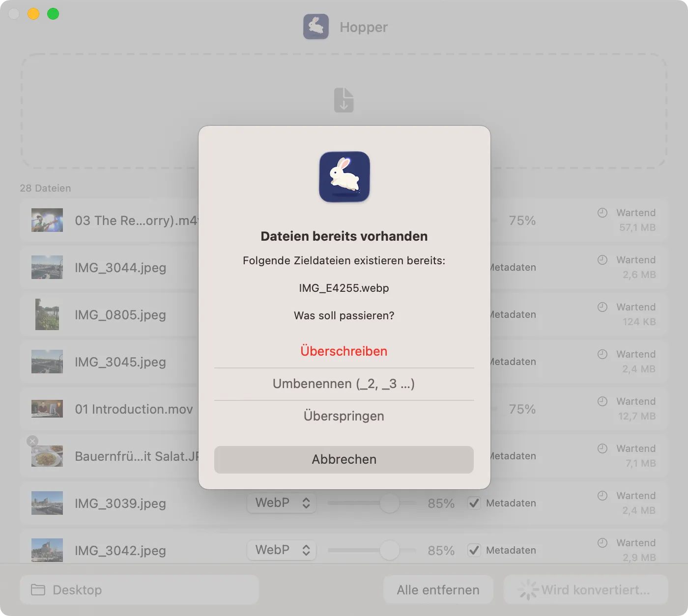Open WebP format dropdown for IMG_3039.jpeg
688x616 pixels.
coord(282,503)
